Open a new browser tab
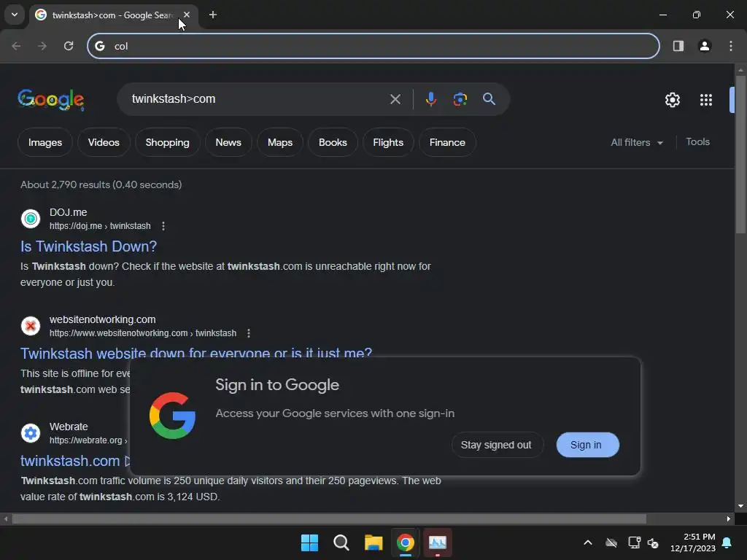This screenshot has height=560, width=747. (213, 15)
